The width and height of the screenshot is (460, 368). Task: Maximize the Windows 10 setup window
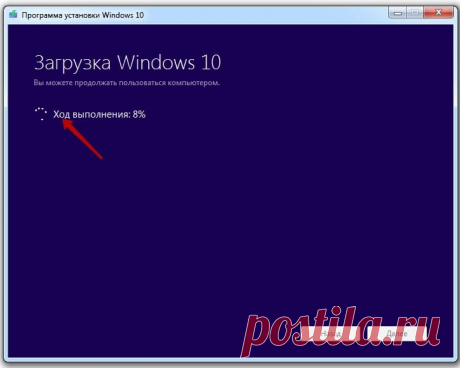tap(415, 13)
